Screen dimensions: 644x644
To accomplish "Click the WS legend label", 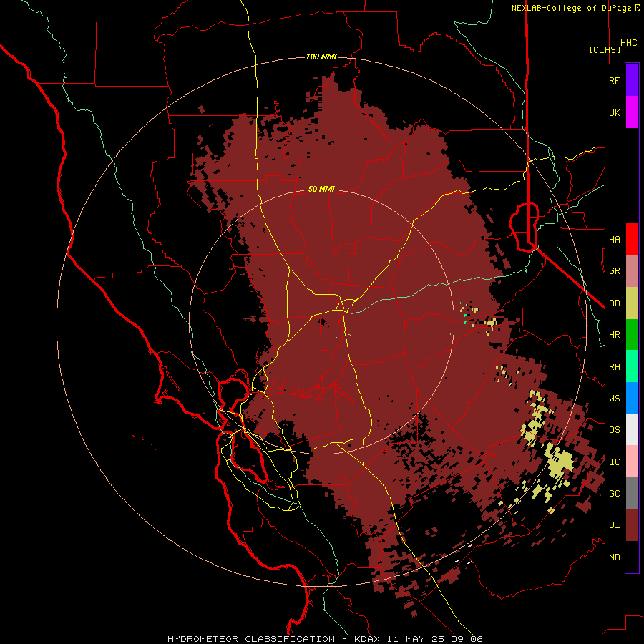I will 614,398.
